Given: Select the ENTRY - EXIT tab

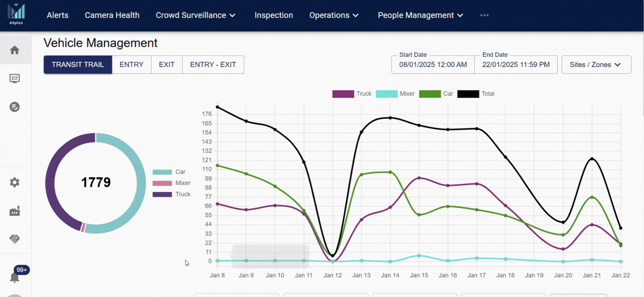Looking at the screenshot, I should 213,65.
